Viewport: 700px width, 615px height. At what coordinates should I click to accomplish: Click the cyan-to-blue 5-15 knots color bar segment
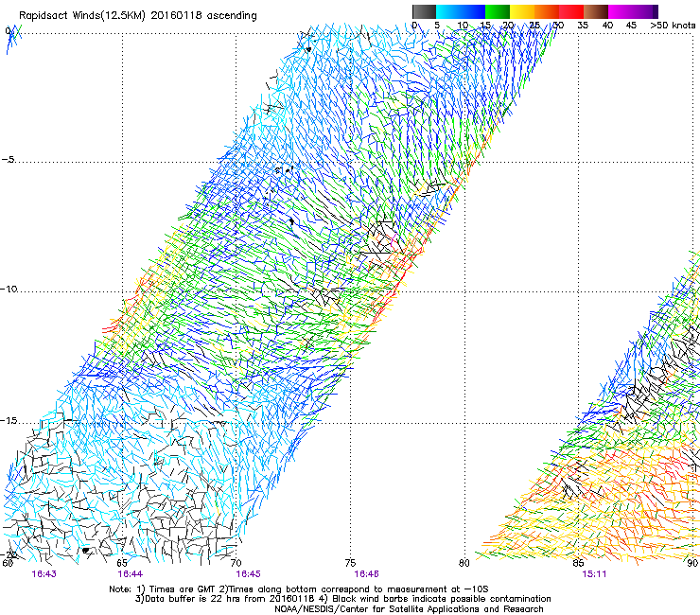coord(461,11)
